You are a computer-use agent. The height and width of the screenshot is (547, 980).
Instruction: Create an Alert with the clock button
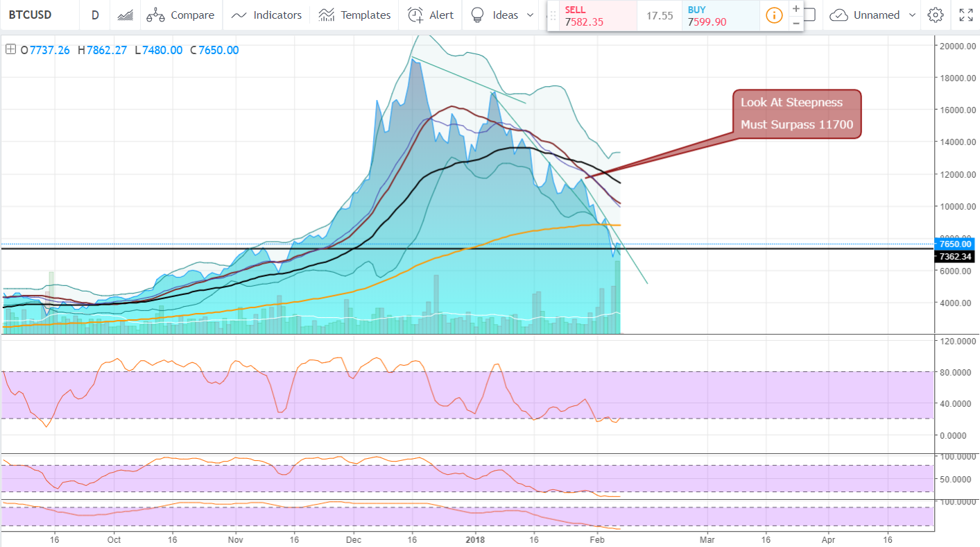[x=431, y=15]
